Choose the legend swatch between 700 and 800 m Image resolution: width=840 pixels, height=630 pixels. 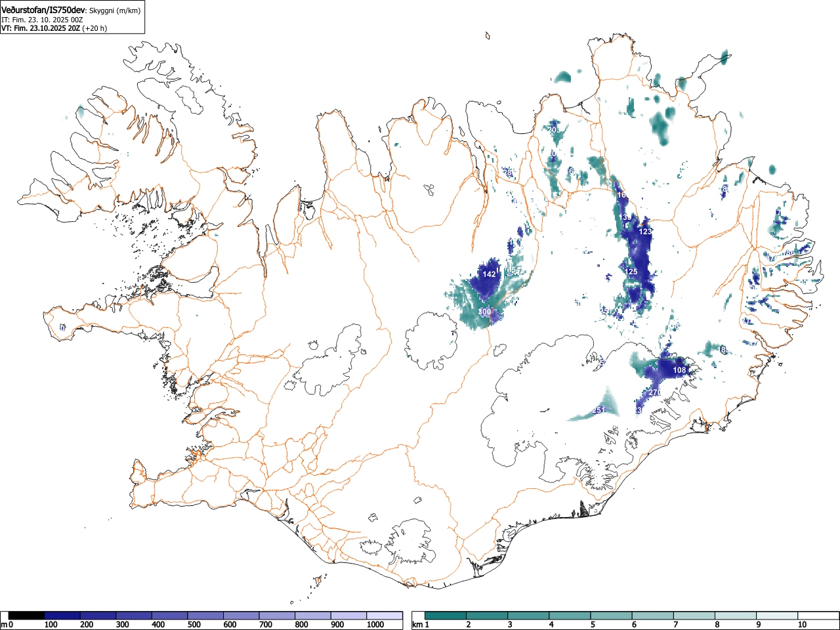click(277, 616)
